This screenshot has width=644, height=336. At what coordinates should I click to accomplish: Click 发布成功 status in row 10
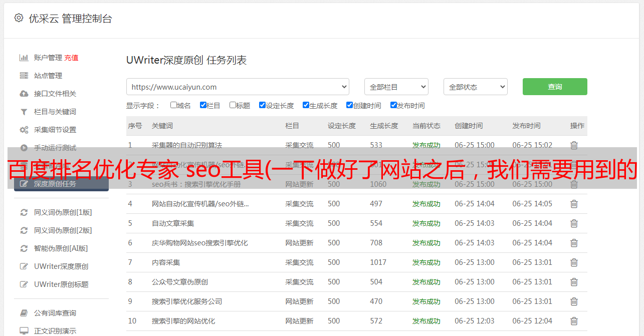[426, 321]
